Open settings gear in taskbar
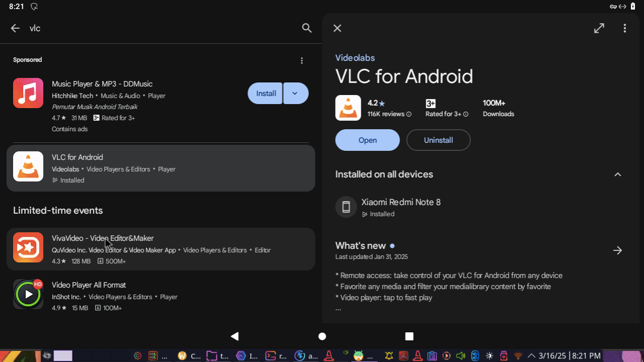Screen dimensions: 644x362 (137, 356)
